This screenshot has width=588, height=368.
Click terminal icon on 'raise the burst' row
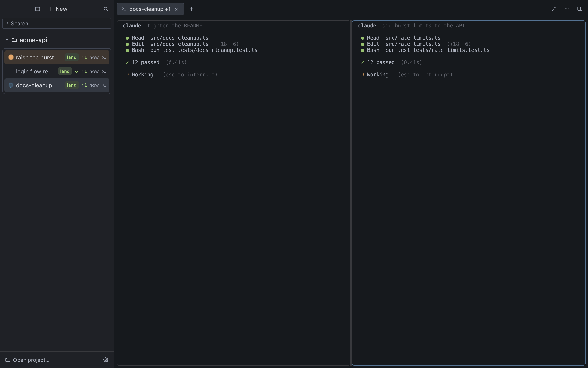pos(104,57)
